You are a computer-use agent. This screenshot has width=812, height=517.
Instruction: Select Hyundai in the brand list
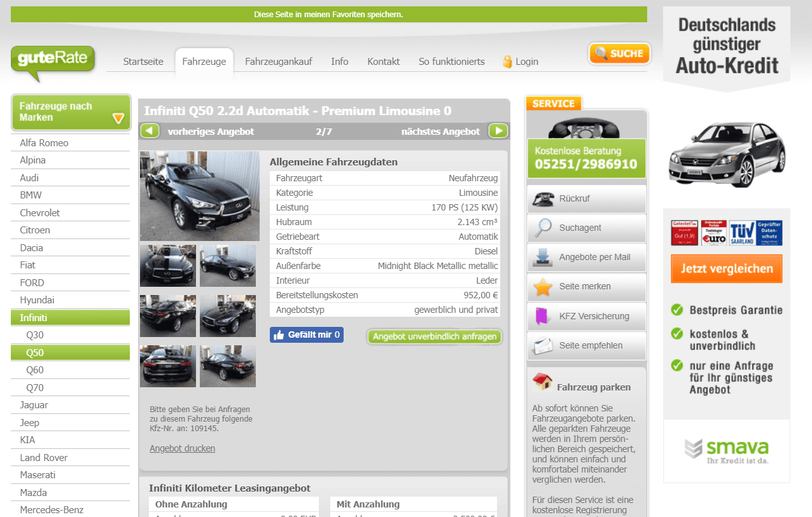click(70, 300)
